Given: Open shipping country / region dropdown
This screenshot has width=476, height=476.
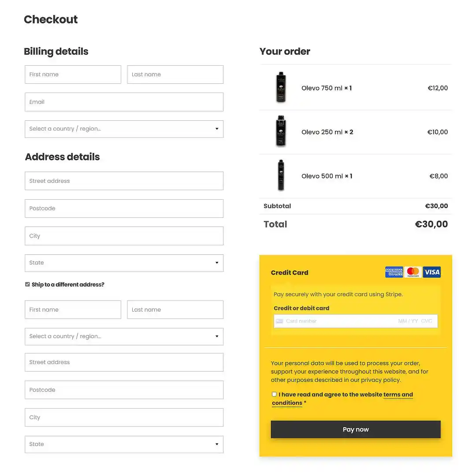Looking at the screenshot, I should [124, 336].
